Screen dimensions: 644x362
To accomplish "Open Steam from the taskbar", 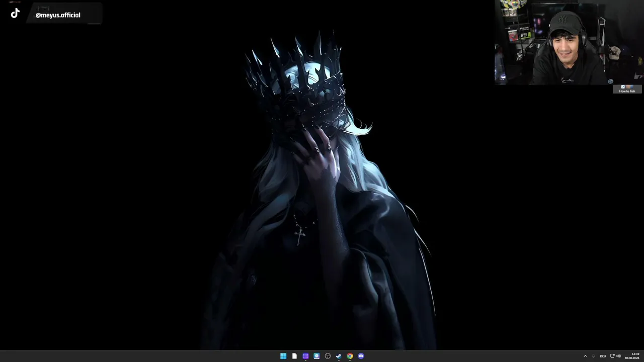I will [339, 356].
